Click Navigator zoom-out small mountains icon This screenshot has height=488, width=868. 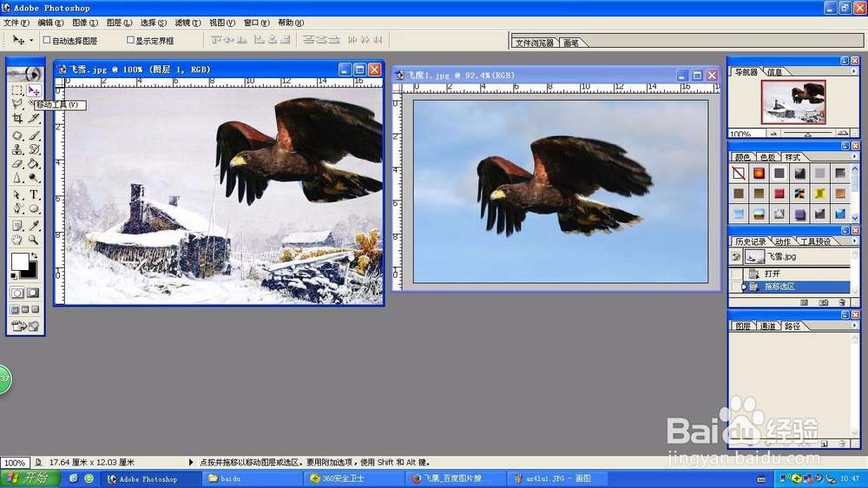(773, 134)
